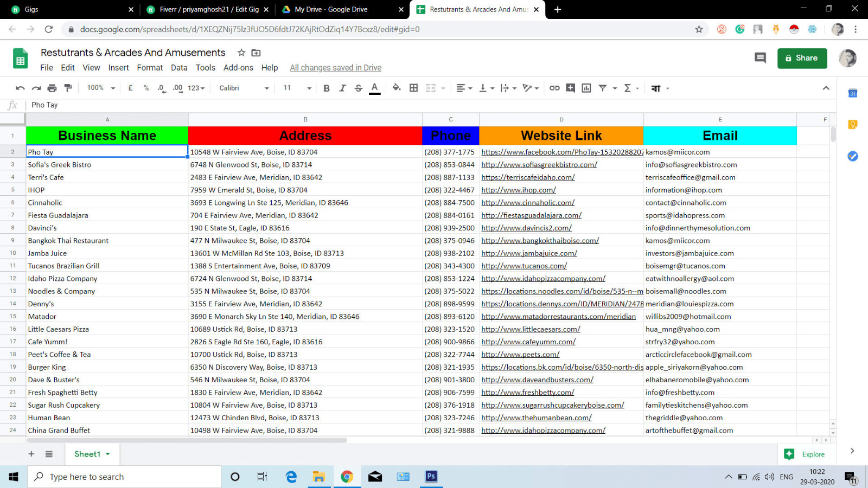The width and height of the screenshot is (868, 488).
Task: Click the Type here to search box
Action: tap(125, 477)
